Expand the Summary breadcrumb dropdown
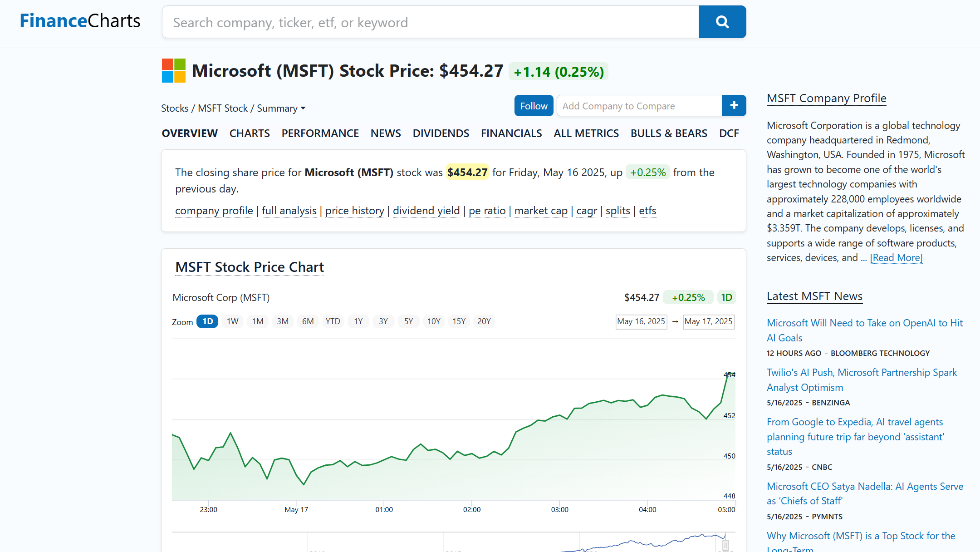The width and height of the screenshot is (980, 552). point(281,108)
